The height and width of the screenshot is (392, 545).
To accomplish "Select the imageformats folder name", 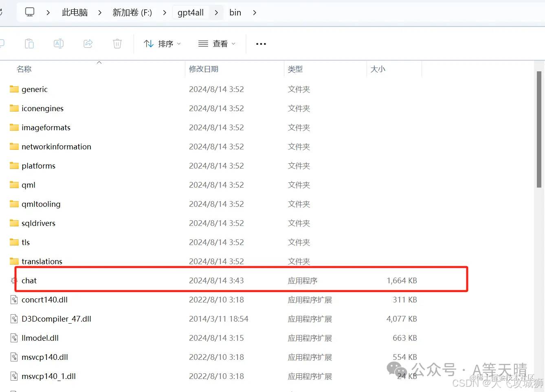I will (x=46, y=127).
